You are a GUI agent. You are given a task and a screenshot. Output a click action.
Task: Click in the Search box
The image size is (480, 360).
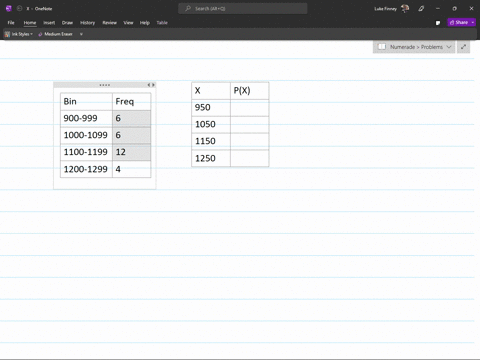click(243, 9)
